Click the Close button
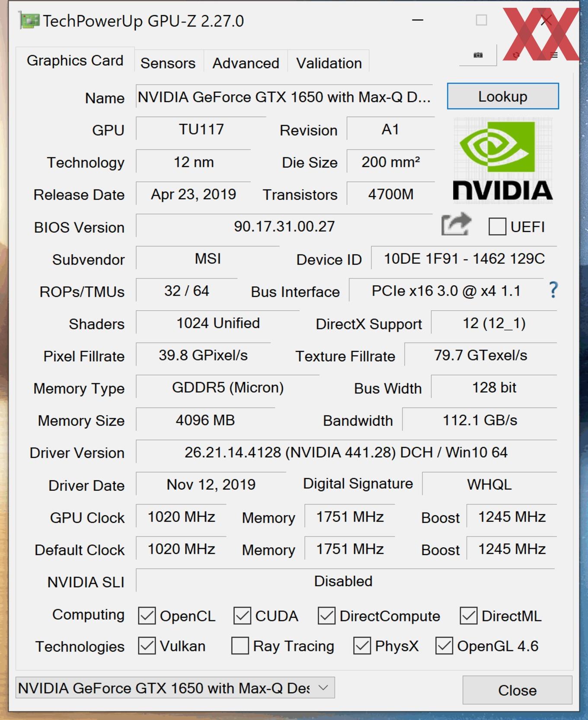The image size is (588, 720). click(517, 690)
